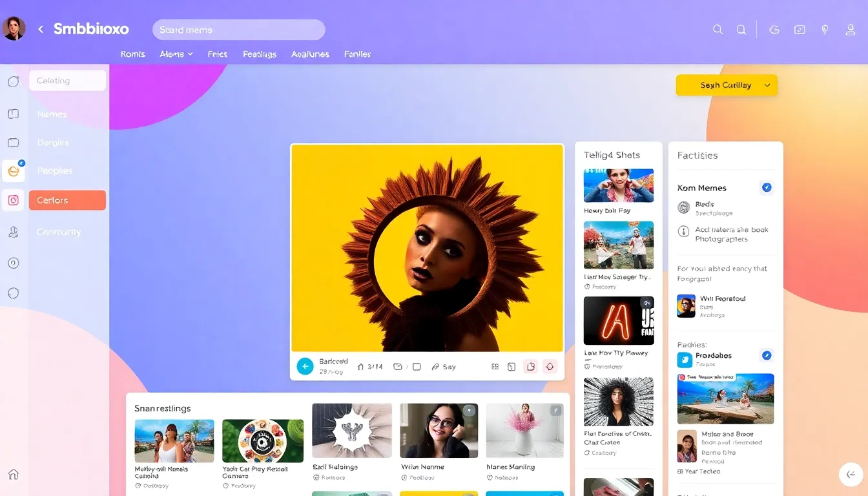Image resolution: width=868 pixels, height=496 pixels.
Task: Click the profile user icon in top-right header
Action: coord(850,30)
